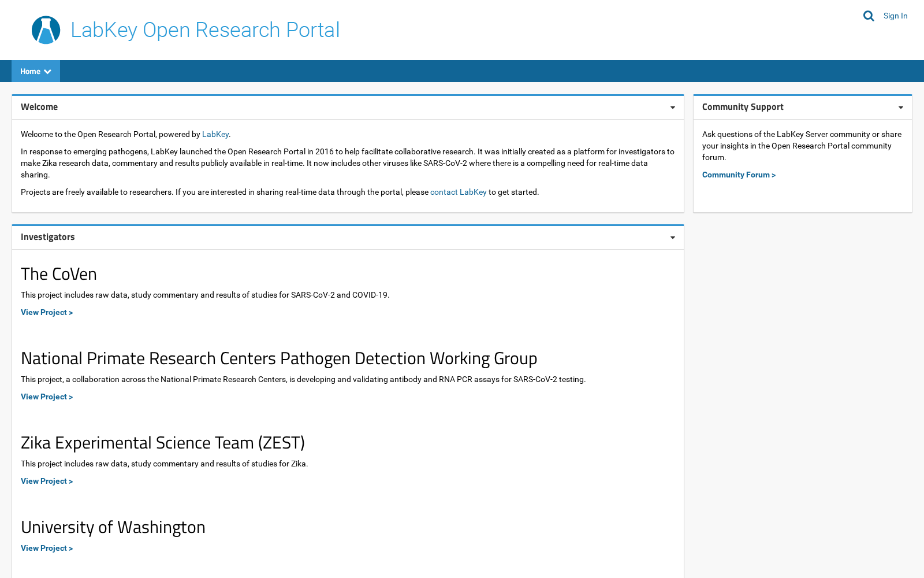The width and height of the screenshot is (924, 578).
Task: Open the Community Forum link
Action: [739, 175]
